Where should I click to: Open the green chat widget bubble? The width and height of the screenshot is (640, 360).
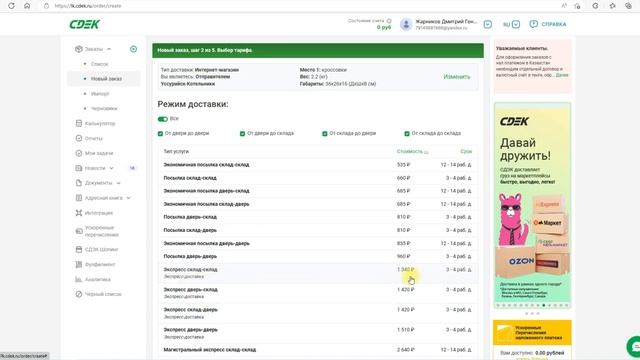[634, 347]
